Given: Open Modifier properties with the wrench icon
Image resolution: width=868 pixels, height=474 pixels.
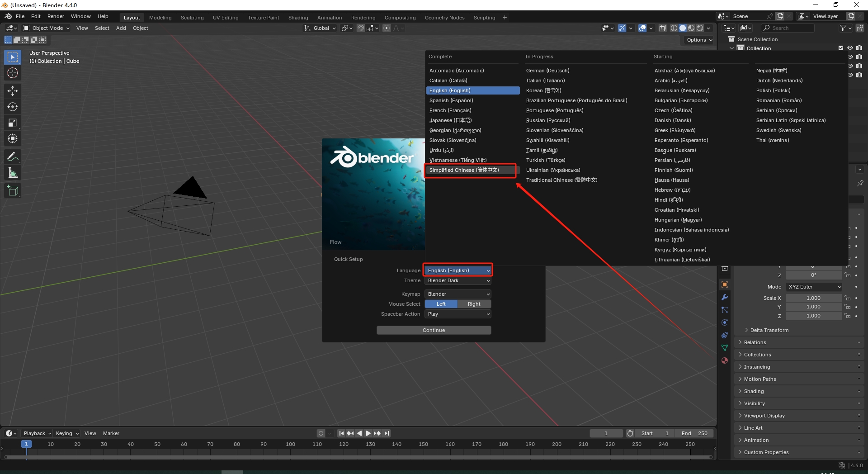Looking at the screenshot, I should click(x=724, y=297).
